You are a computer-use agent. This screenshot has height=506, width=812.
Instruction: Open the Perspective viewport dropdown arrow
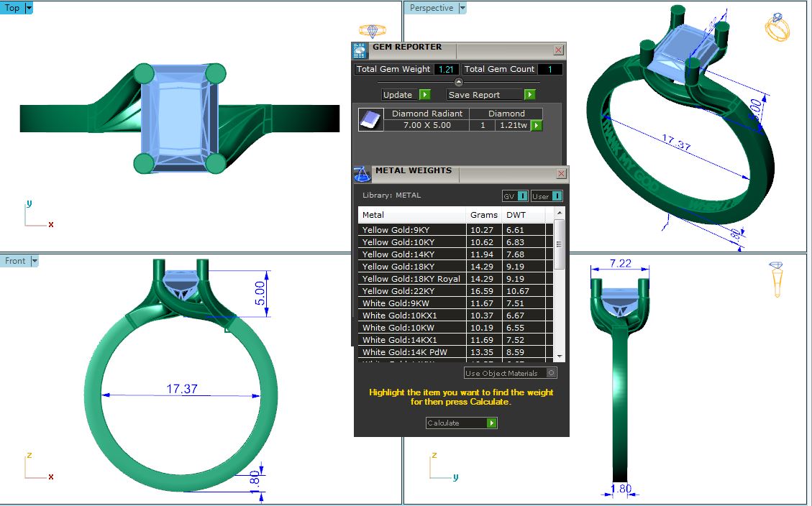pyautogui.click(x=462, y=8)
